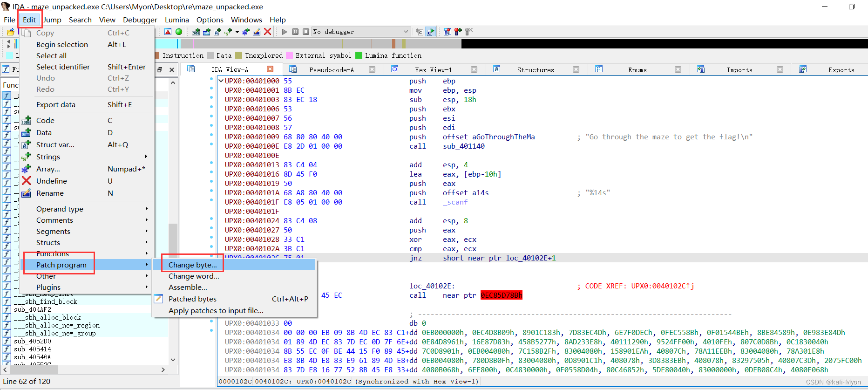Viewport: 868px width, 390px height.
Task: Select Change byte... in Patch program submenu
Action: coord(235,265)
